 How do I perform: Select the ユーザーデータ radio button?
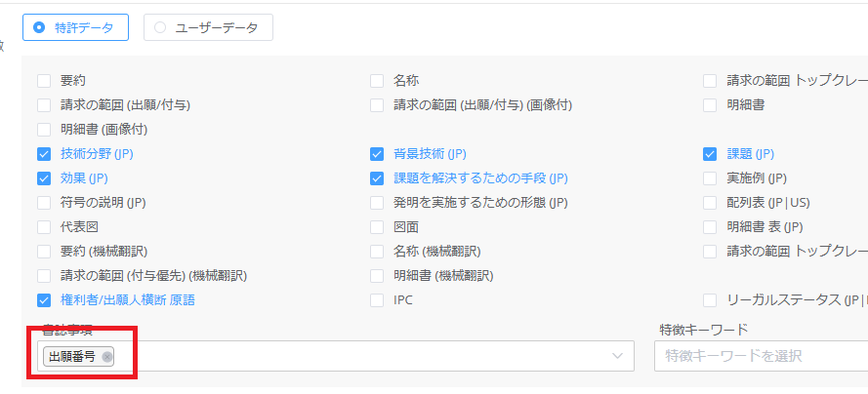(x=161, y=27)
